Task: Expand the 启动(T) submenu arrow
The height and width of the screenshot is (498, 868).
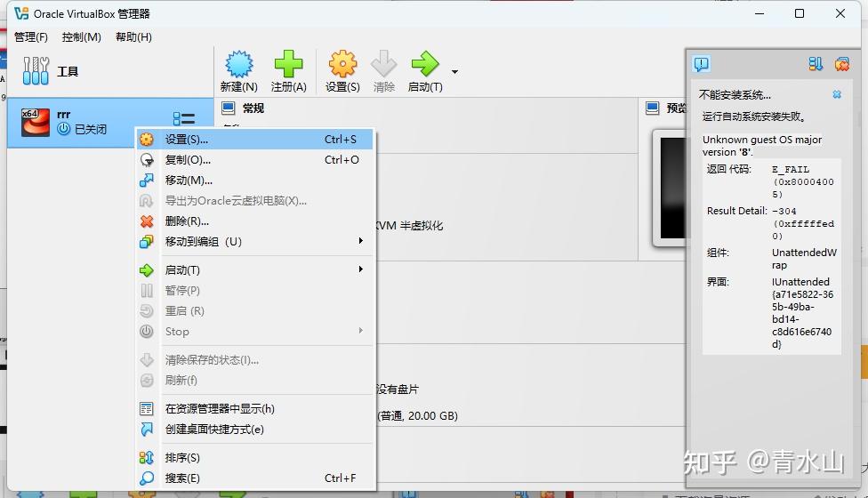Action: pos(361,269)
